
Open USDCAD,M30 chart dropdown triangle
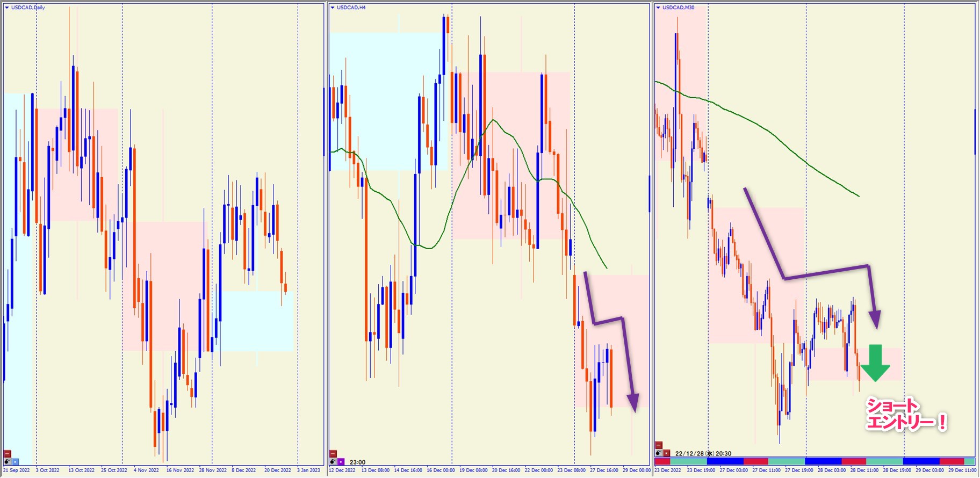coord(658,8)
